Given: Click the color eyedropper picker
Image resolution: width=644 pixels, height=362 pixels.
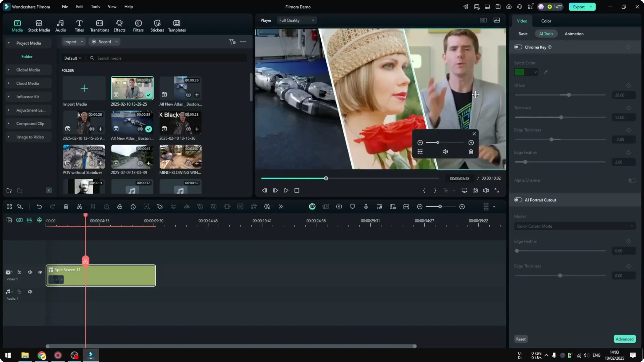Looking at the screenshot, I should pyautogui.click(x=546, y=72).
